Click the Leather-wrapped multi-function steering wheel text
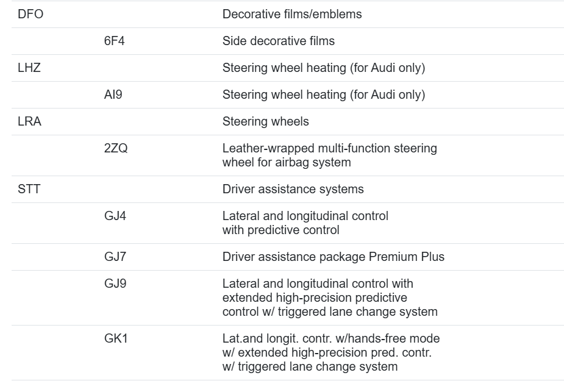564x392 pixels. pyautogui.click(x=330, y=155)
